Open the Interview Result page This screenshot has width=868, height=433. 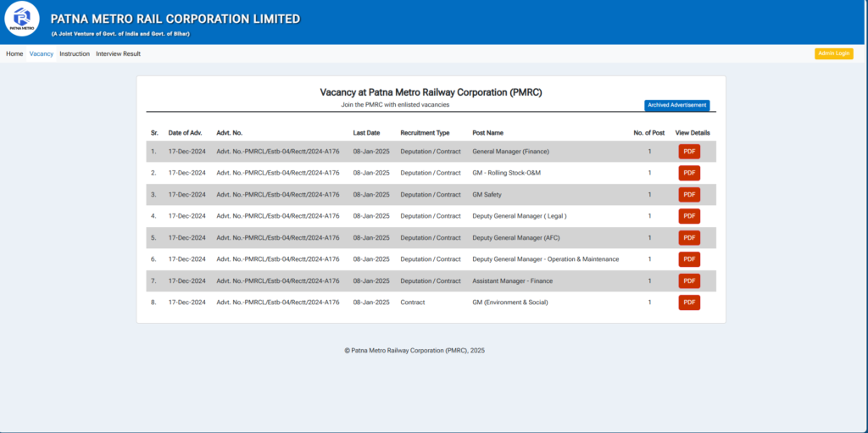coord(119,53)
